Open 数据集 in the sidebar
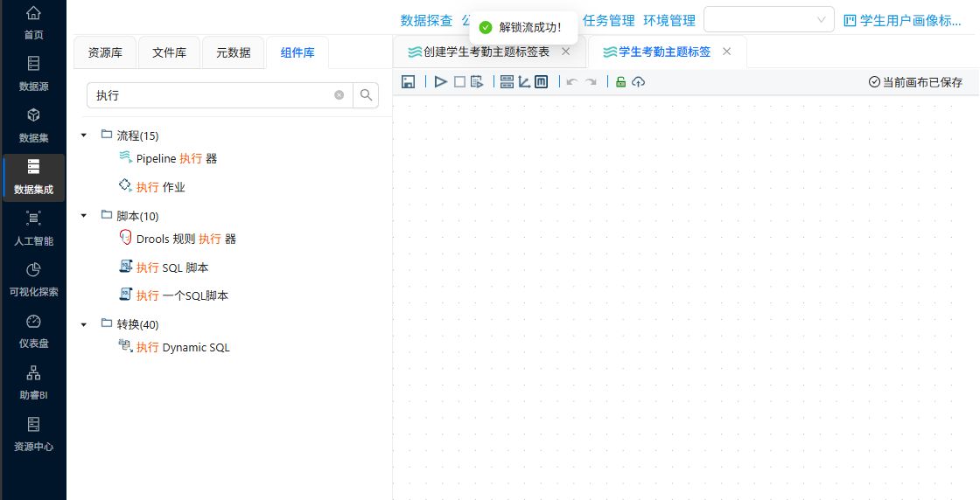This screenshot has width=980, height=500. (33, 126)
